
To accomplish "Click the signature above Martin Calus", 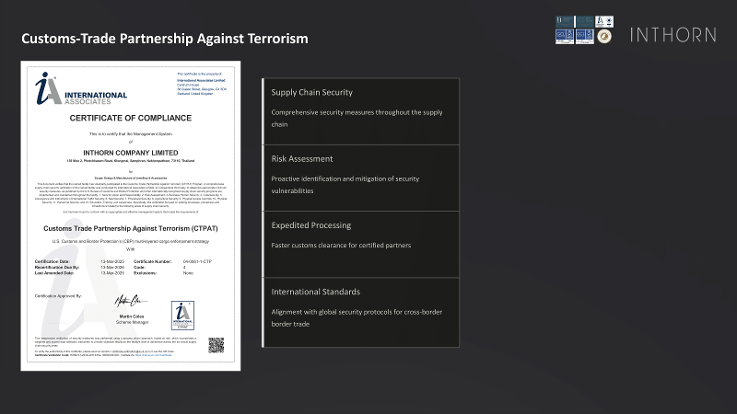I will click(x=130, y=301).
